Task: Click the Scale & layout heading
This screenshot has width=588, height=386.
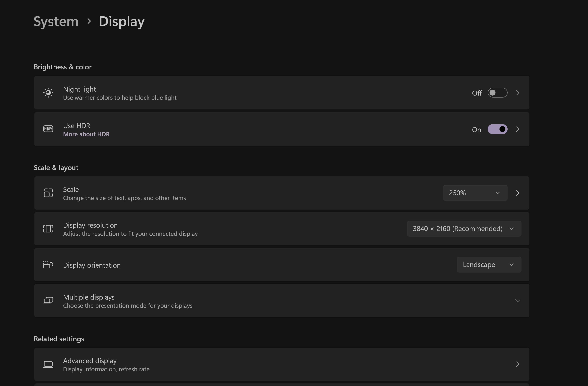Action: (x=56, y=168)
